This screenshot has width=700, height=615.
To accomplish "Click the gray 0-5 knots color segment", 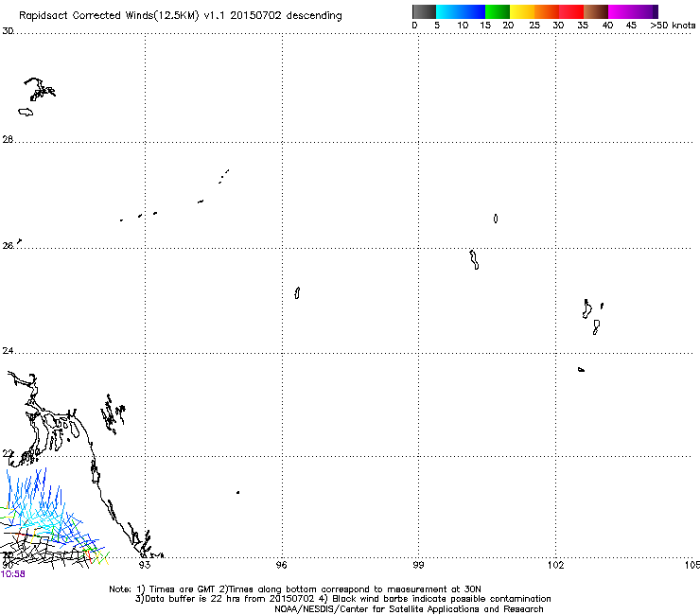I will tap(424, 11).
